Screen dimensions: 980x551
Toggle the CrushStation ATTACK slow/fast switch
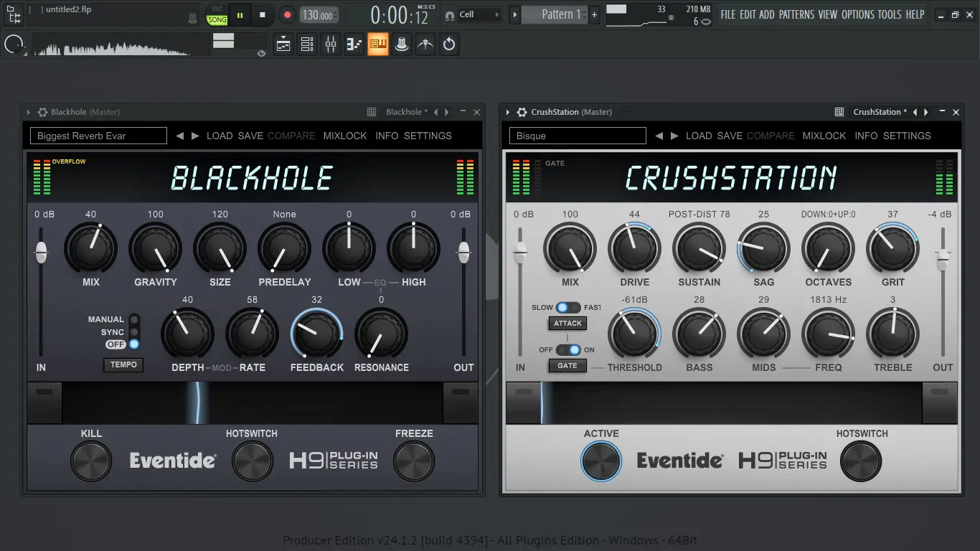click(x=567, y=308)
